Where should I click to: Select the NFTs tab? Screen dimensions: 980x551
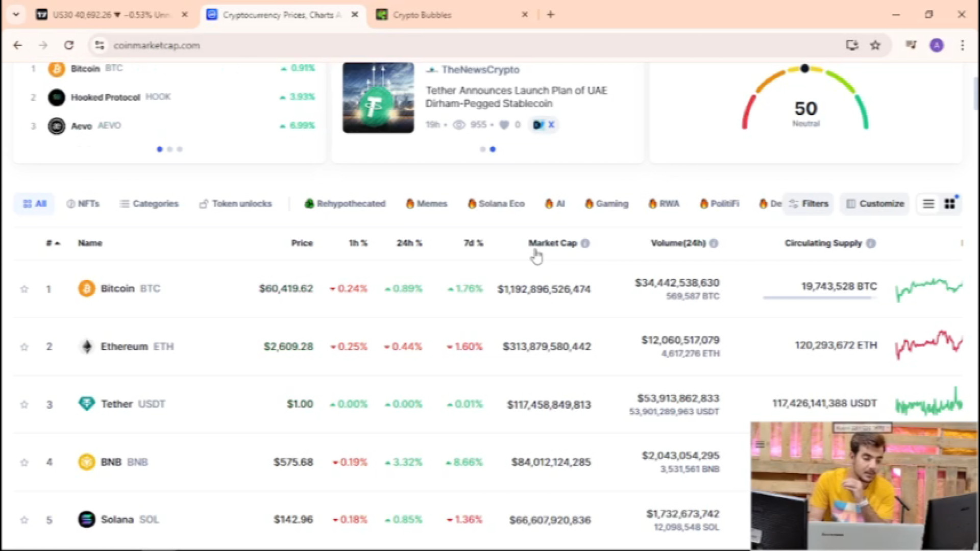coord(83,204)
